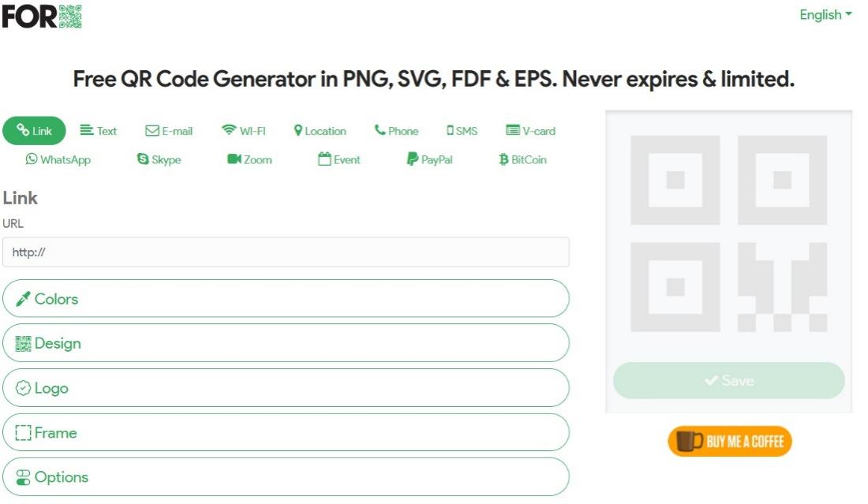Select the Zoom video camera icon

click(x=234, y=159)
